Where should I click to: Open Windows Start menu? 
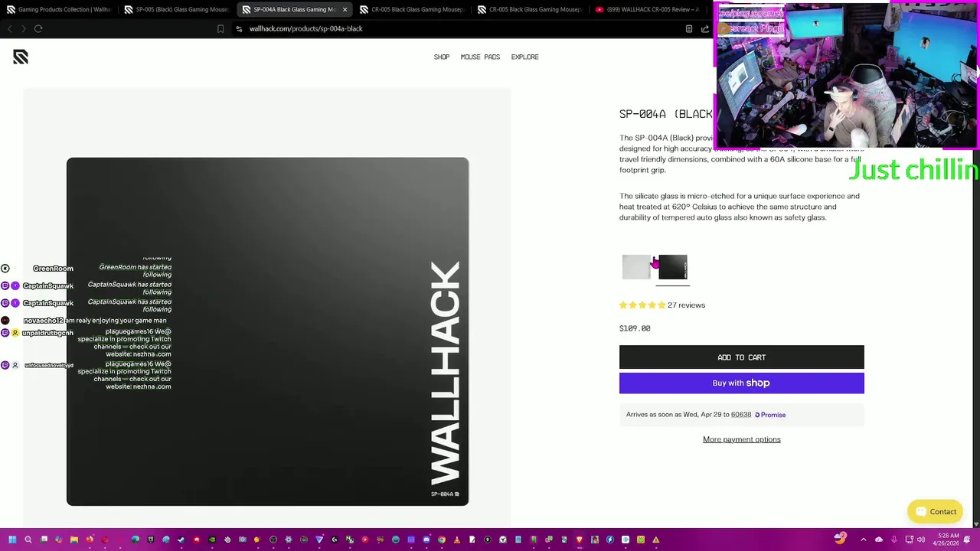12,540
